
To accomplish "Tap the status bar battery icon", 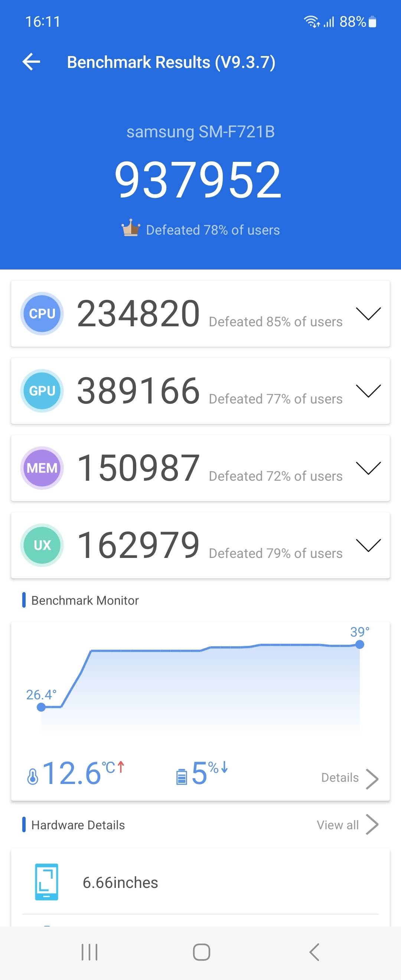I will [373, 22].
